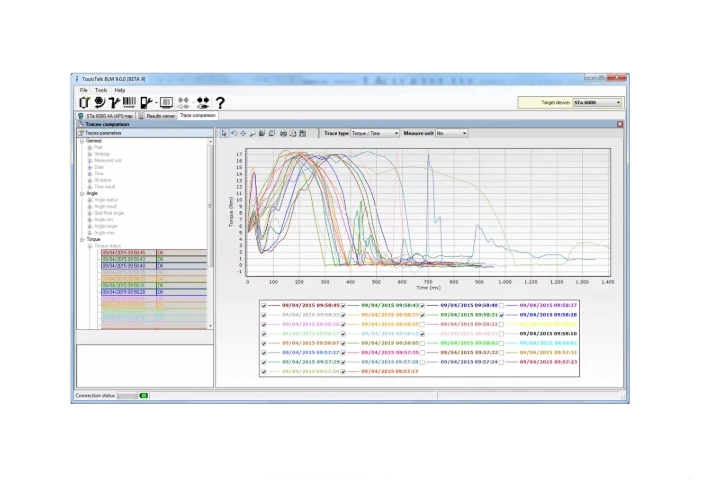
Task: Click the green connection status indicator
Action: [x=143, y=396]
